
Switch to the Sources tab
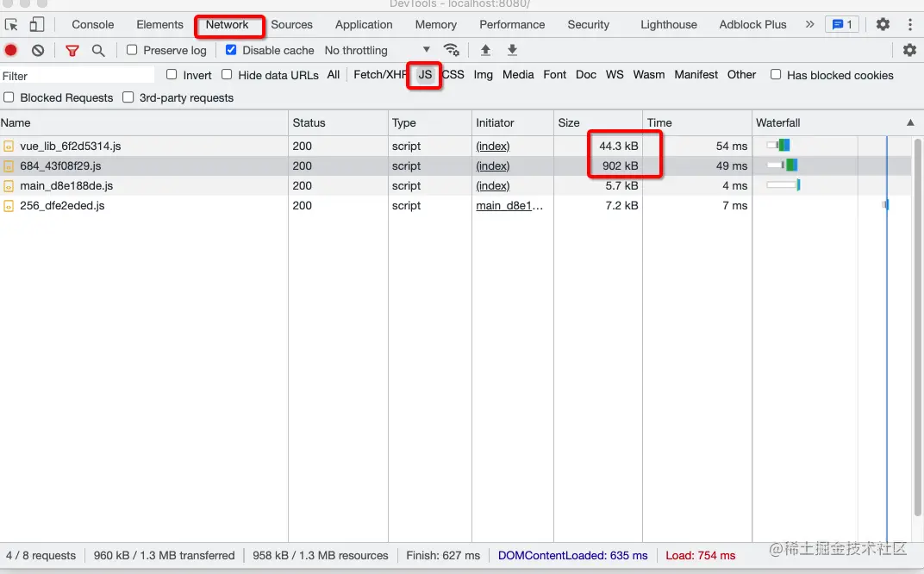point(291,24)
